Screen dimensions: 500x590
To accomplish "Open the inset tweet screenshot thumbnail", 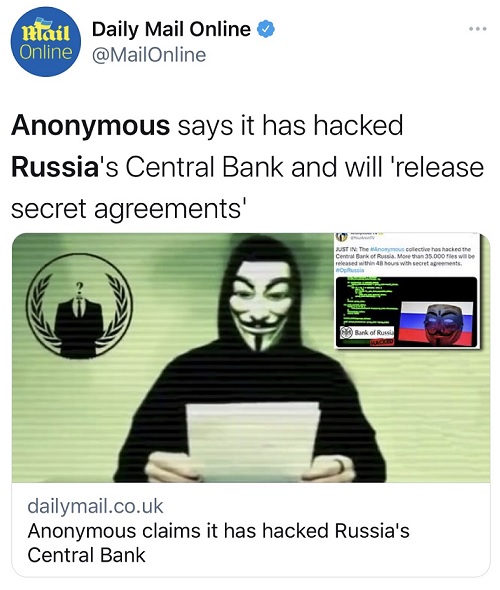I will pyautogui.click(x=408, y=290).
